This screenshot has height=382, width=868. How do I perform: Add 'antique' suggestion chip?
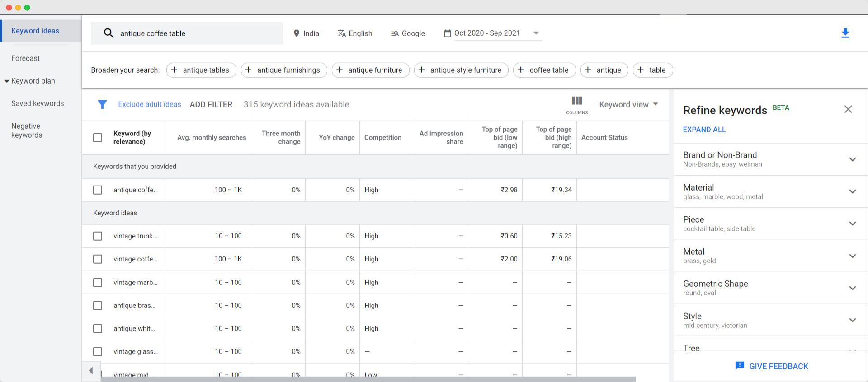(x=604, y=70)
